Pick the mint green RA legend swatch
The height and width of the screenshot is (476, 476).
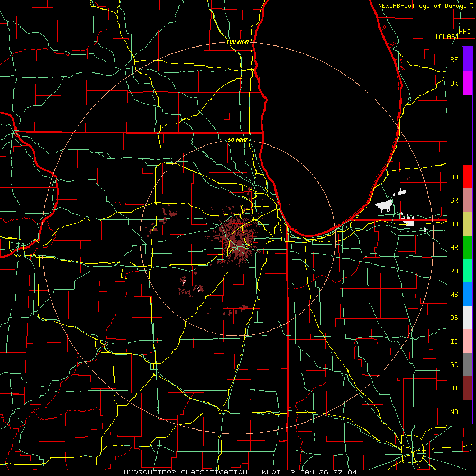(x=467, y=271)
